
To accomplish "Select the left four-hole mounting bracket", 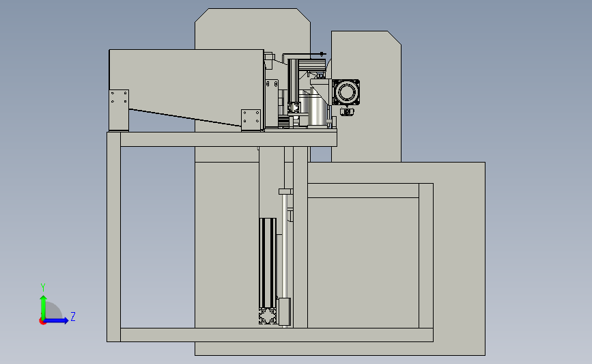I will click(119, 110).
